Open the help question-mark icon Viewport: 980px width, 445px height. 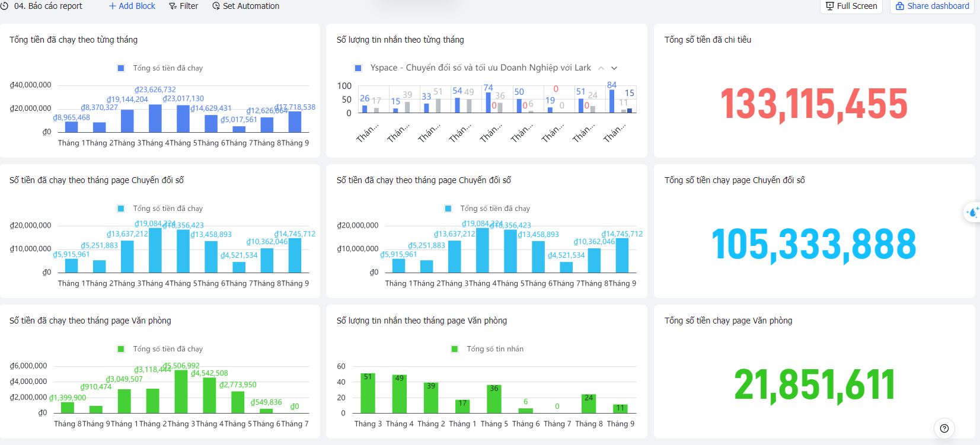pyautogui.click(x=944, y=428)
